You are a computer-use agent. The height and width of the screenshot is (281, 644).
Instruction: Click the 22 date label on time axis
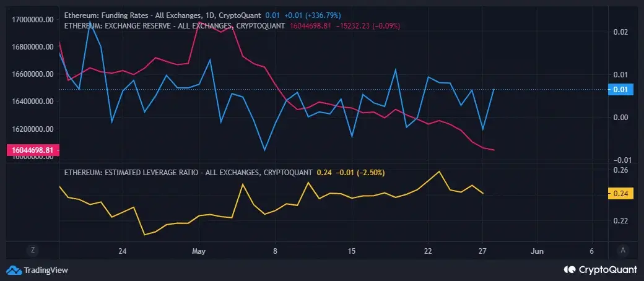pos(427,251)
